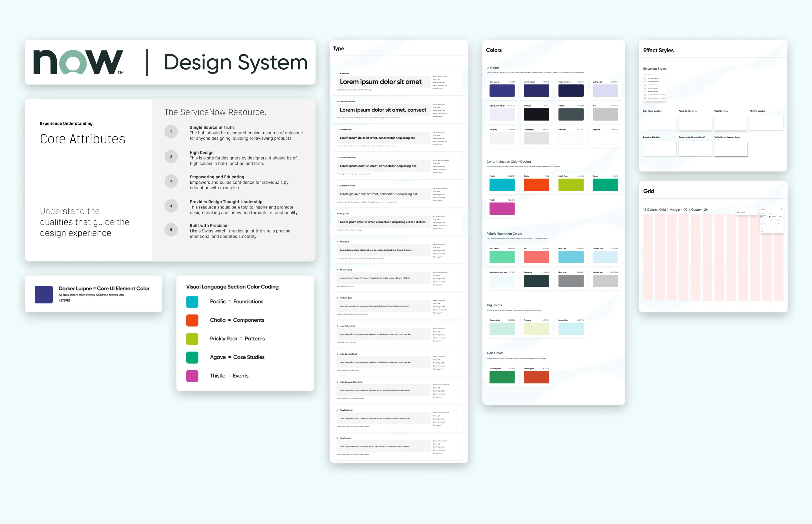This screenshot has width=812, height=524.
Task: Click the Modal Elevation icon in effect styles list
Action: pyautogui.click(x=645, y=85)
